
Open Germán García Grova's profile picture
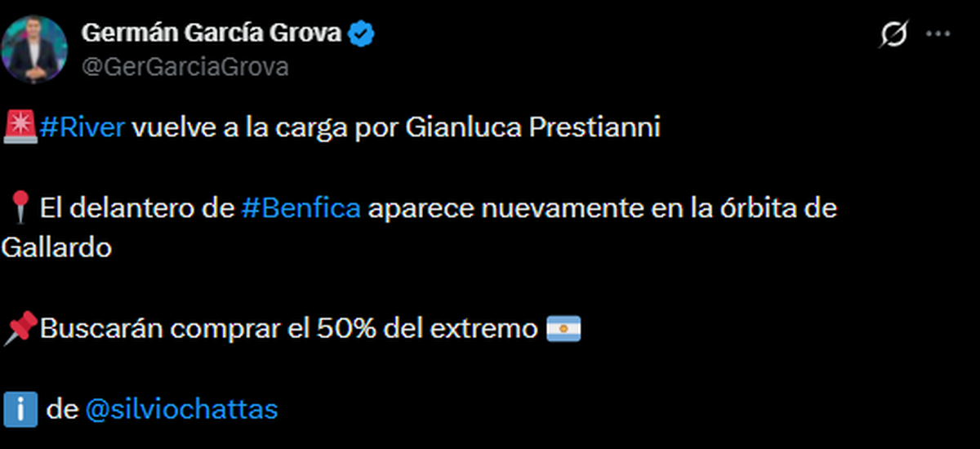pyautogui.click(x=34, y=49)
